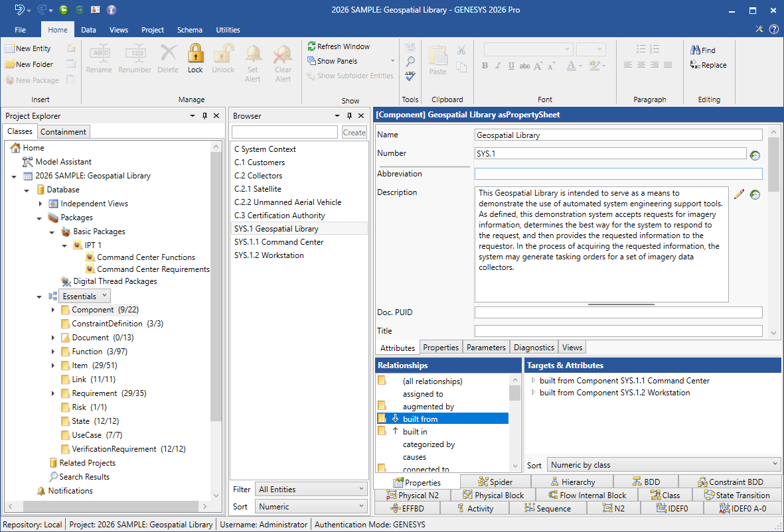Viewport: 784px width, 532px height.
Task: Click the Abbreviation input field
Action: click(x=618, y=174)
